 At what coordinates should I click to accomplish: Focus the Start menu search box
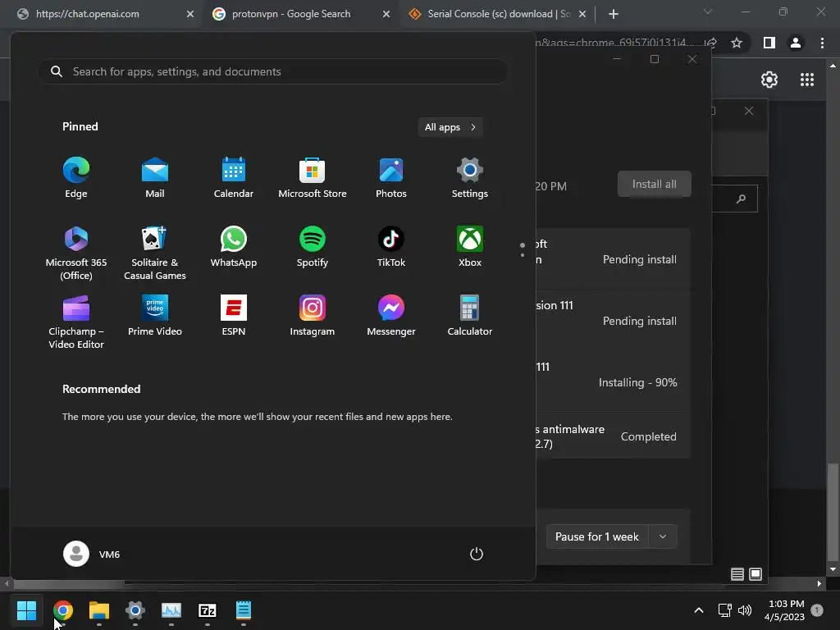click(x=272, y=72)
